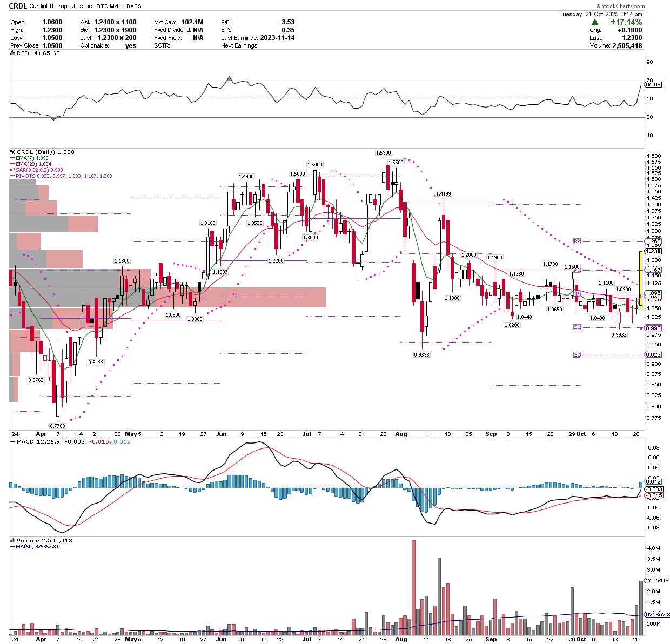Click the 1.230 last price tag
This screenshot has height=644, width=670.
click(x=653, y=251)
